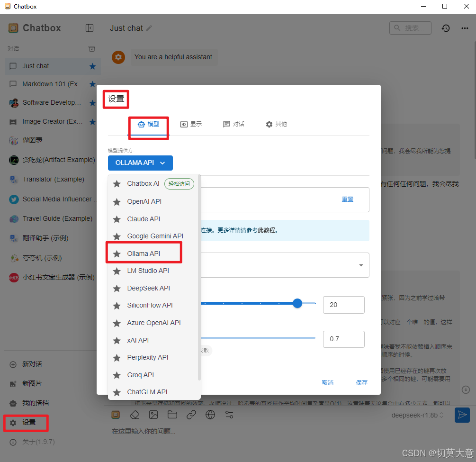Attach an image via the picture icon
The image size is (476, 462).
[x=153, y=415]
